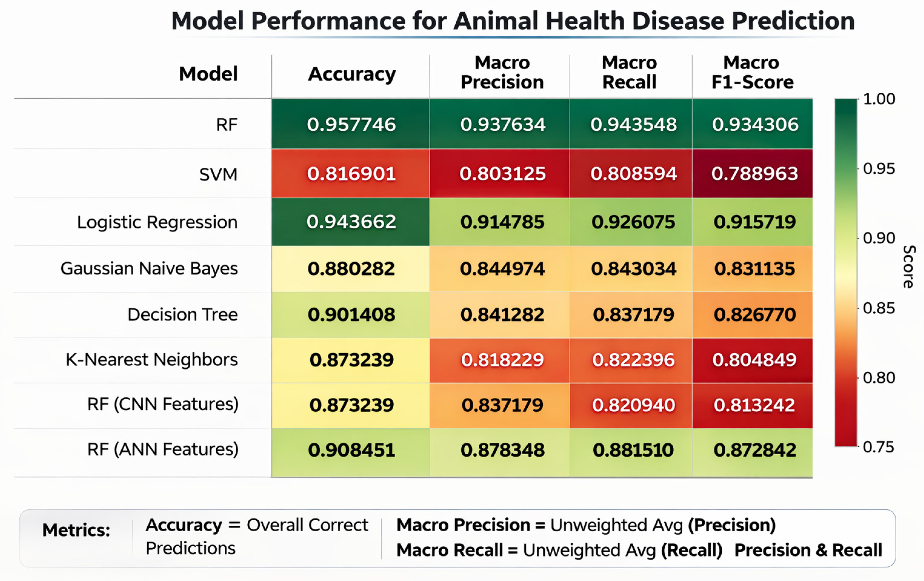Click the Gaussian Naive Bayes row label

click(x=149, y=268)
